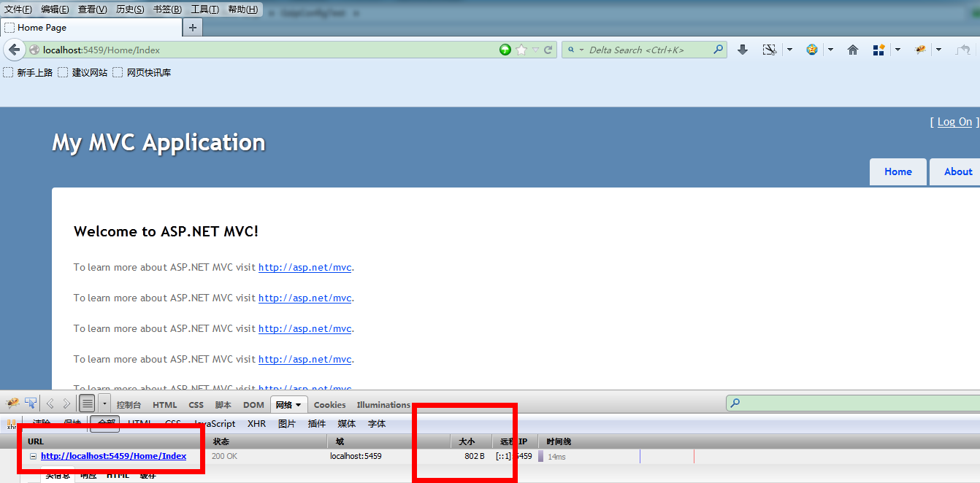Click the round star badge toolbar icon
Image resolution: width=980 pixels, height=483 pixels.
[x=811, y=50]
